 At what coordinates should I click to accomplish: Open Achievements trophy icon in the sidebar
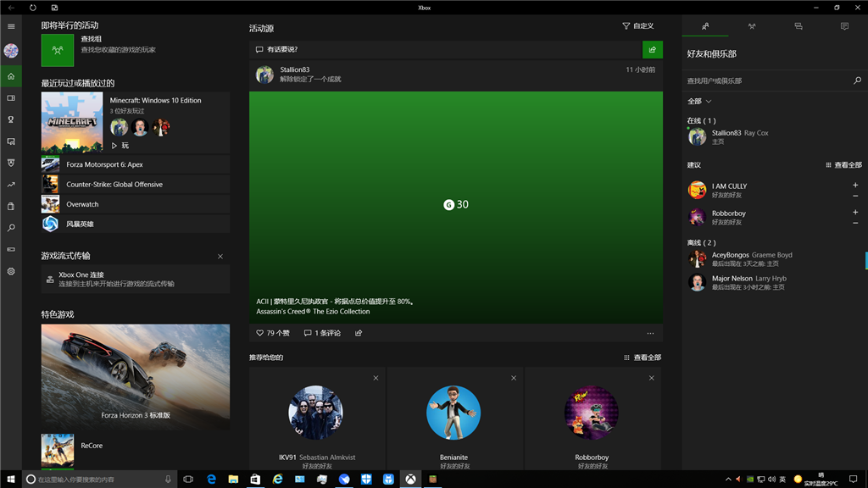point(11,119)
